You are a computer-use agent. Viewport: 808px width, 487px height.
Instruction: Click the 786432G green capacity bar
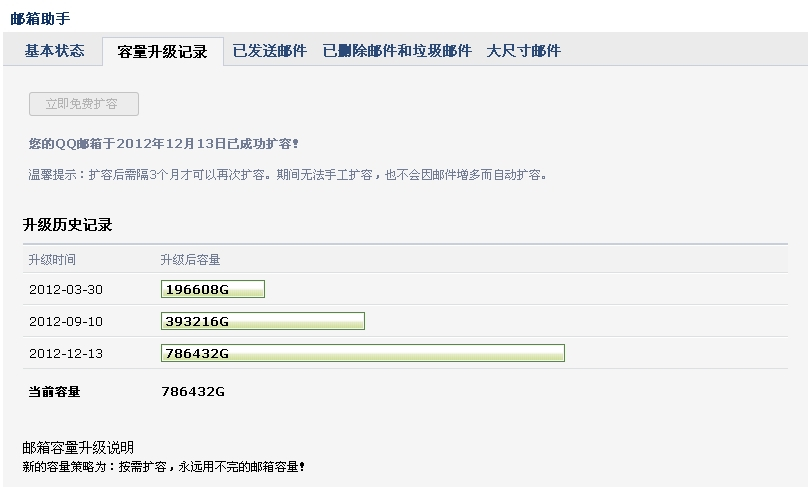point(362,354)
